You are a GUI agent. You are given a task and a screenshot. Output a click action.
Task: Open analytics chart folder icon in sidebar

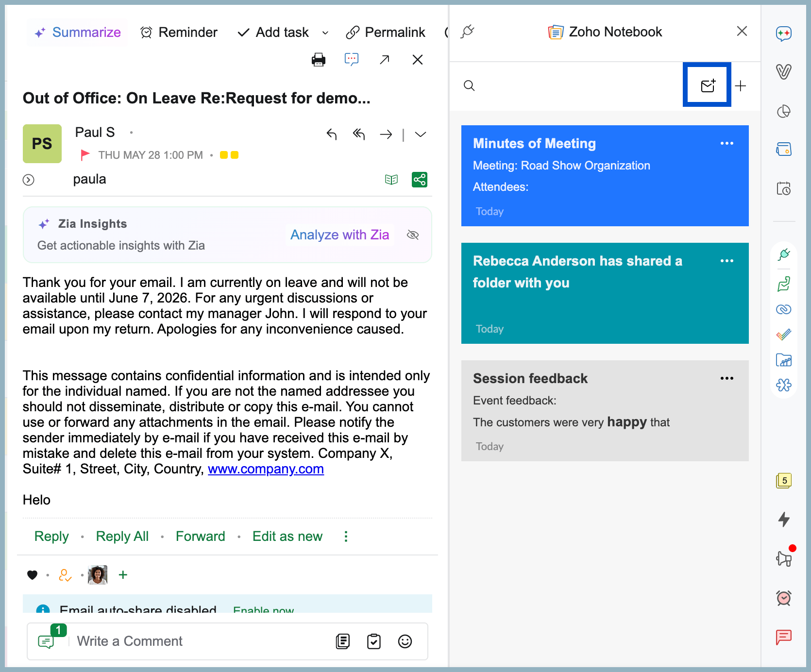click(x=784, y=360)
